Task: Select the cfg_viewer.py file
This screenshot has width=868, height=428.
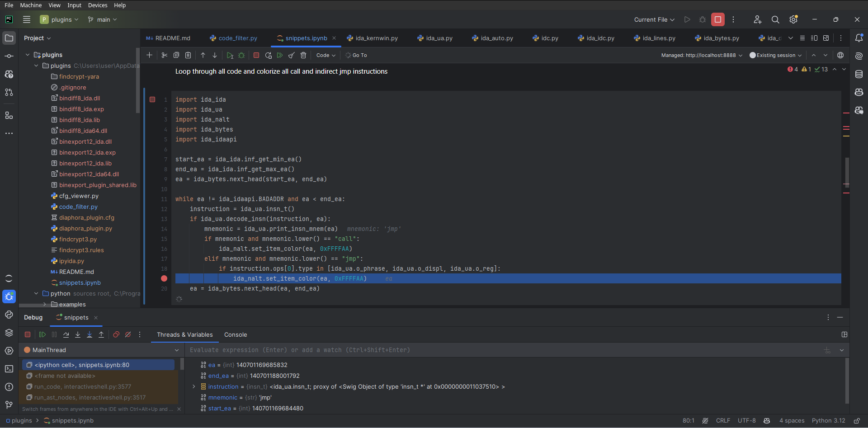Action: [x=79, y=196]
